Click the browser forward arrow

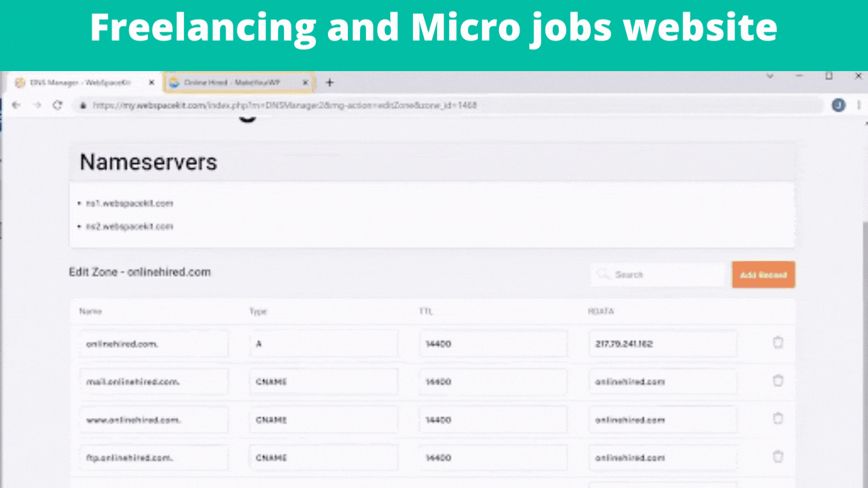pos(37,105)
